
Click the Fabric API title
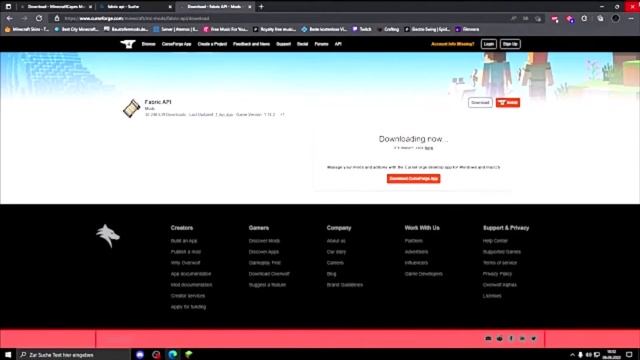[158, 102]
